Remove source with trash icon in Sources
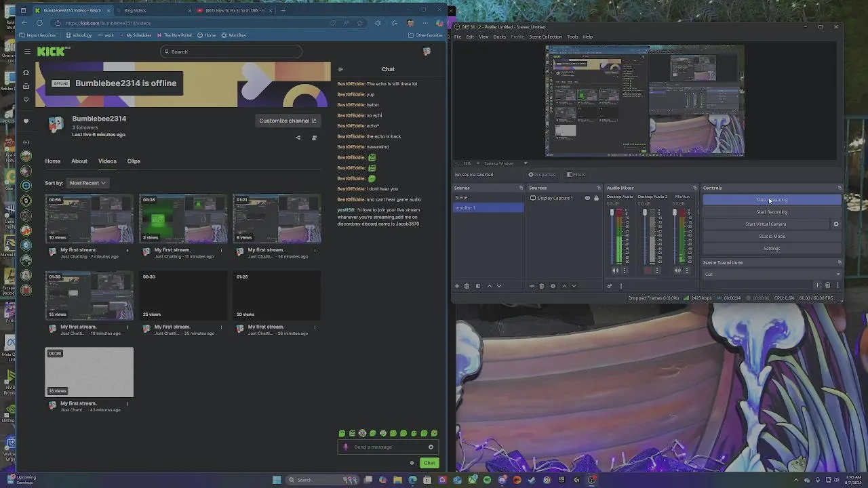Screen dimensions: 868x488 tap(541, 286)
